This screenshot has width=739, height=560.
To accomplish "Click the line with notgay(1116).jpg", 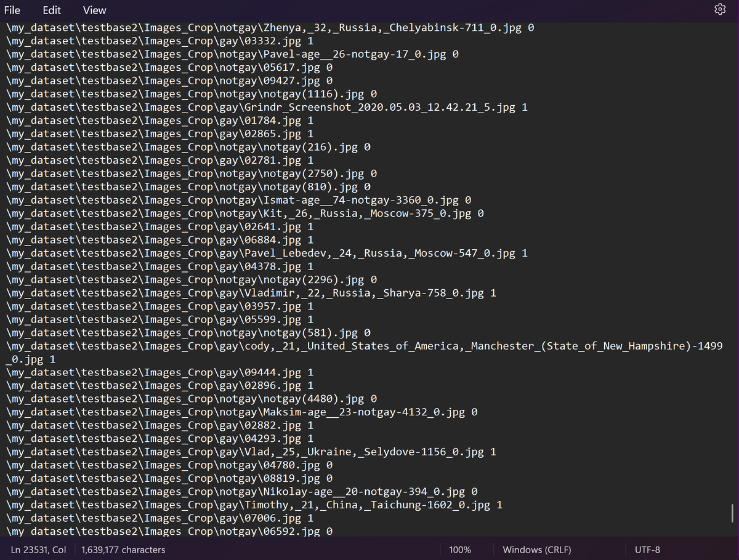I will (192, 94).
